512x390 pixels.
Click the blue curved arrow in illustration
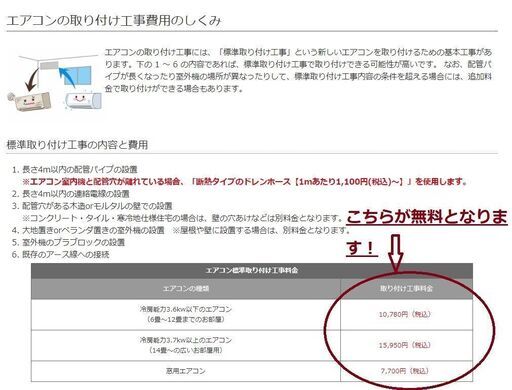pos(67,77)
